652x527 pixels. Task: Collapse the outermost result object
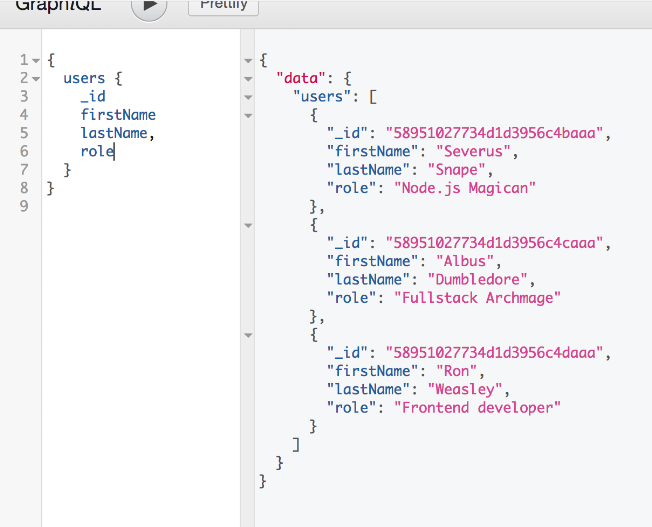click(248, 60)
